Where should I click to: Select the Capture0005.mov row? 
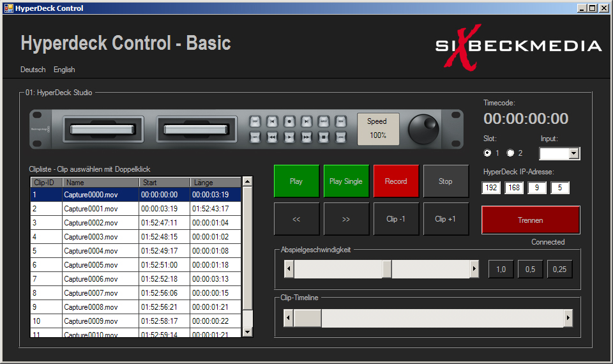135,265
